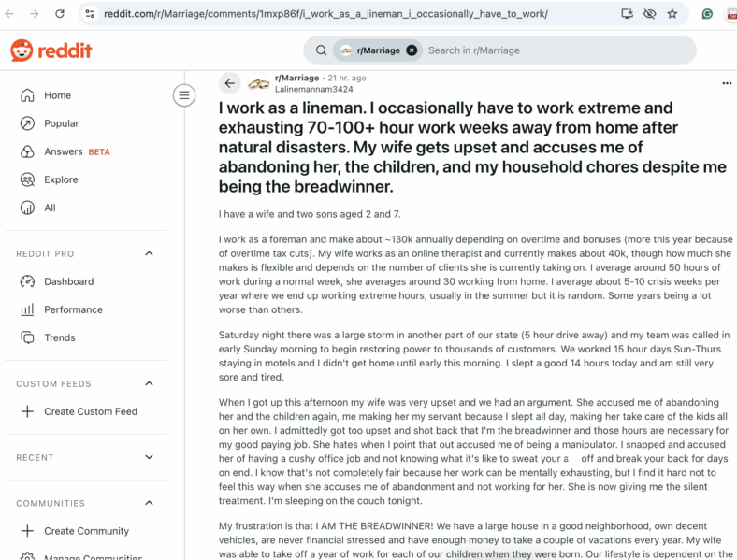Remove the r/Marriage search filter
737x560 pixels.
(x=412, y=50)
